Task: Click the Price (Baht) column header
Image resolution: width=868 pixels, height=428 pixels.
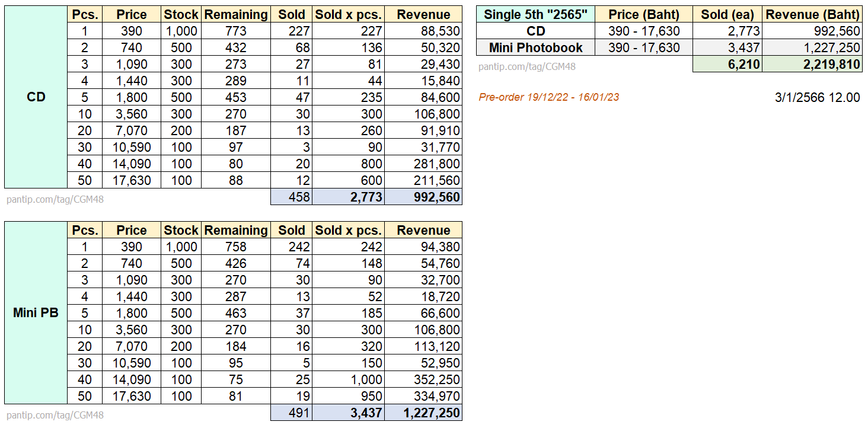Action: click(x=643, y=15)
